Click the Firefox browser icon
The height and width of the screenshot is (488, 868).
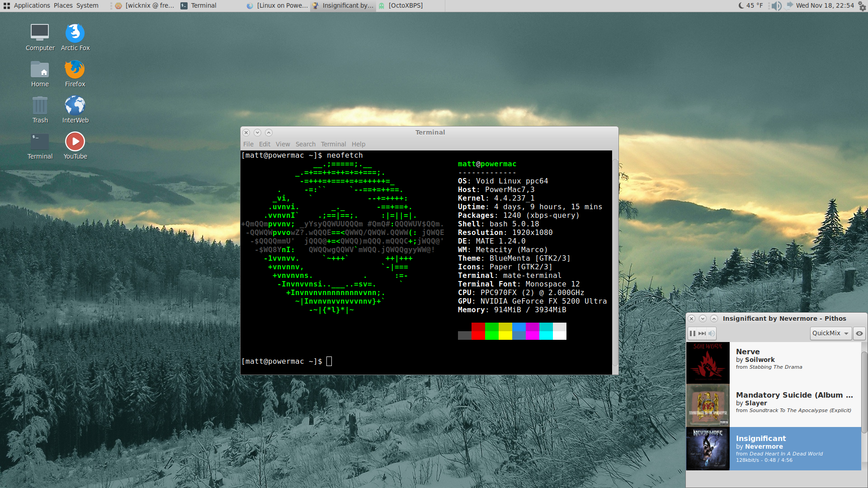click(x=75, y=71)
